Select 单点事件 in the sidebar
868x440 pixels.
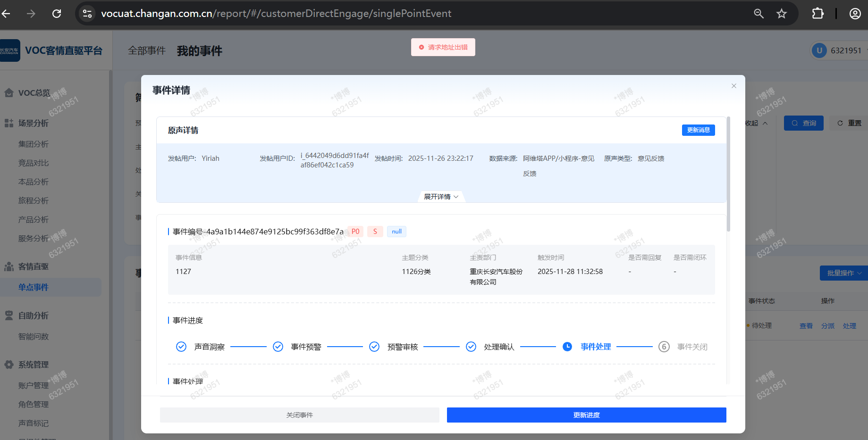click(x=34, y=287)
